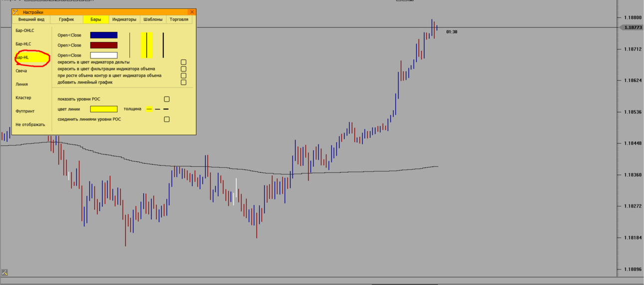Choose the Футпринт chart type
This screenshot has height=285, width=644.
point(25,111)
